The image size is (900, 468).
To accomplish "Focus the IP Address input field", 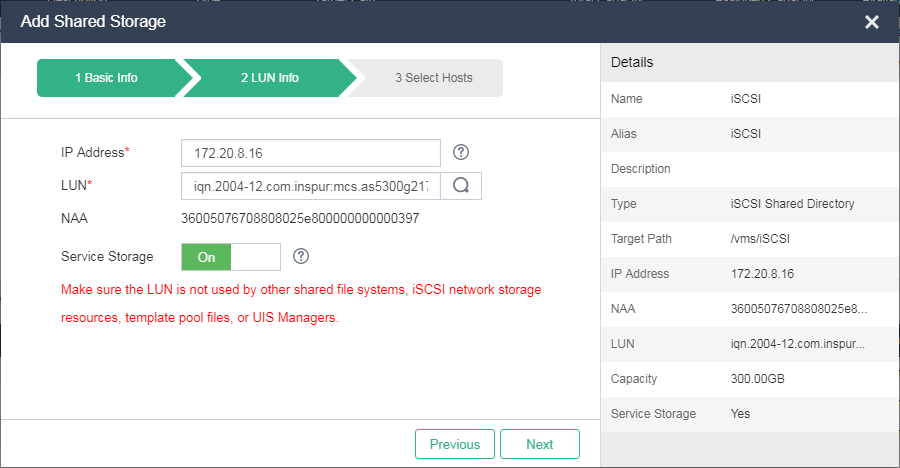I will pos(311,153).
